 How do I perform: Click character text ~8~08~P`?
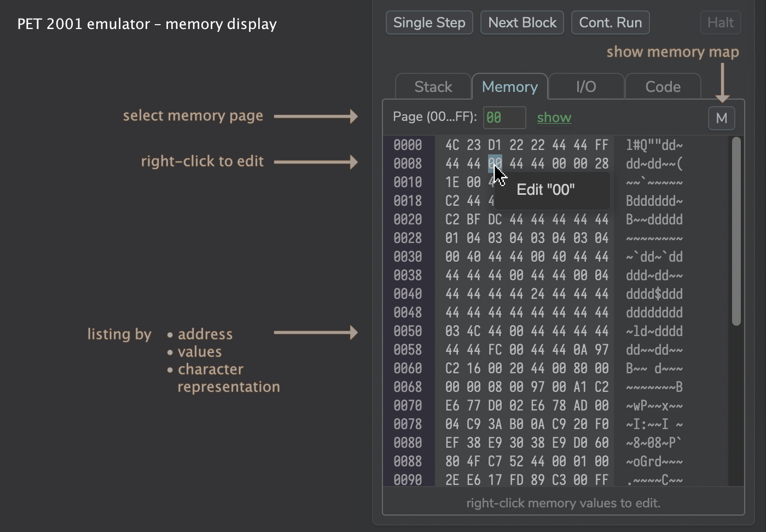(654, 443)
